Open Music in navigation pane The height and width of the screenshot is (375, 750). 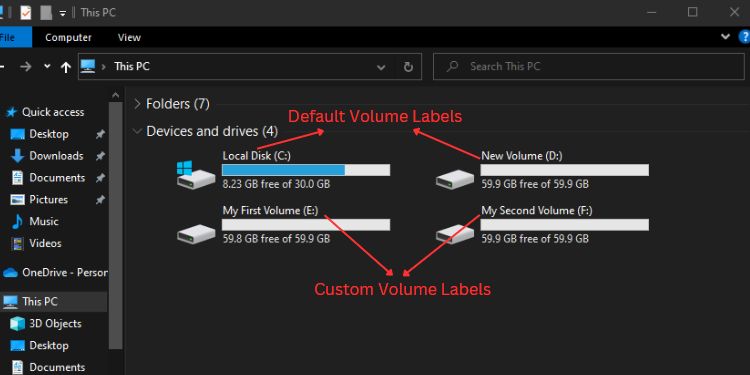click(44, 221)
